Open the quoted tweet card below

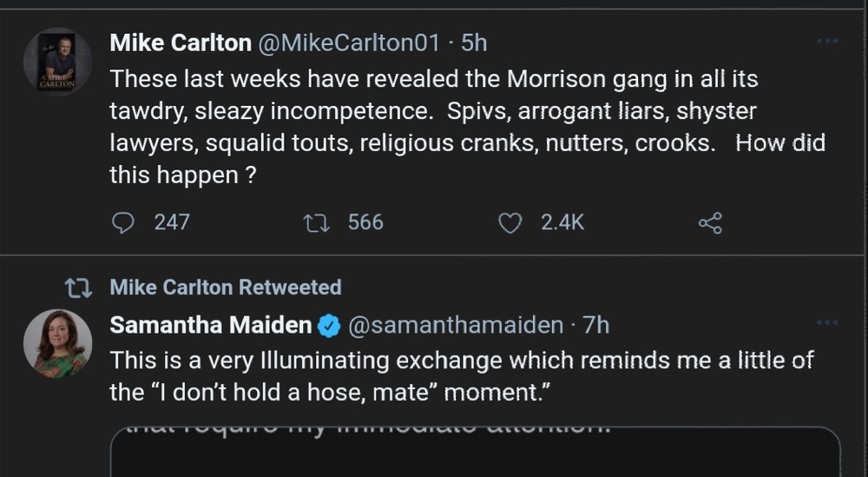click(475, 454)
